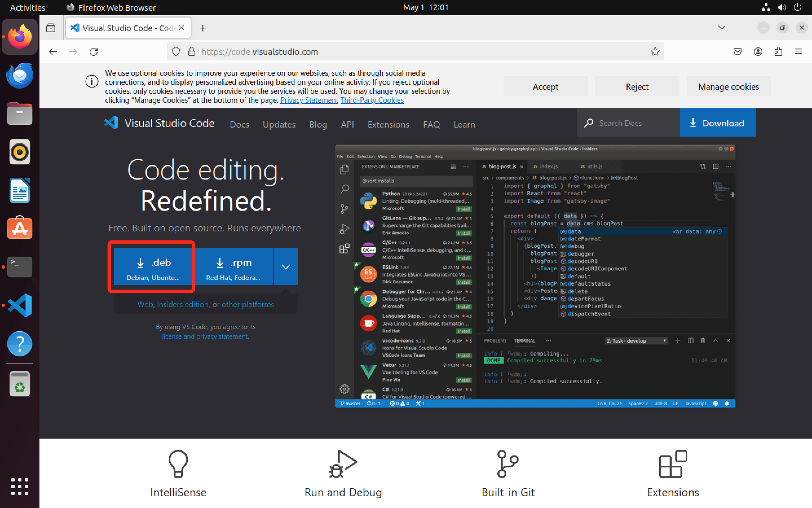Open a new browser tab
The width and height of the screenshot is (812, 508).
pyautogui.click(x=203, y=28)
